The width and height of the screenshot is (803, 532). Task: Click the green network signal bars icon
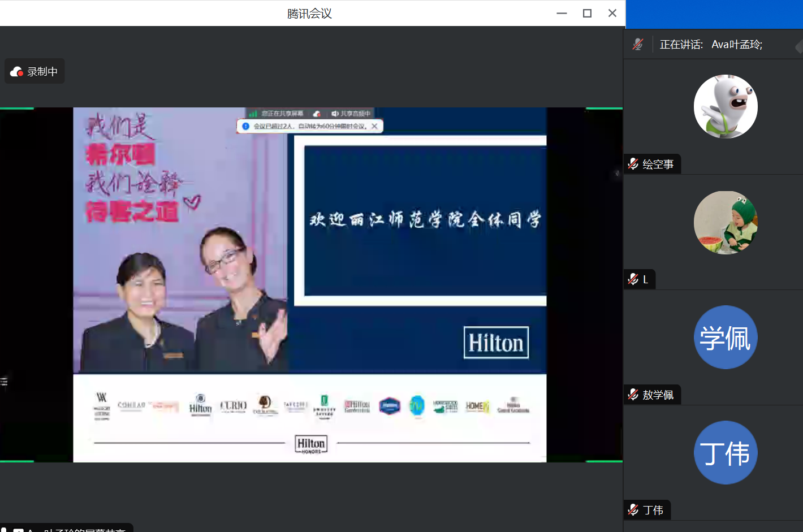[x=253, y=114]
